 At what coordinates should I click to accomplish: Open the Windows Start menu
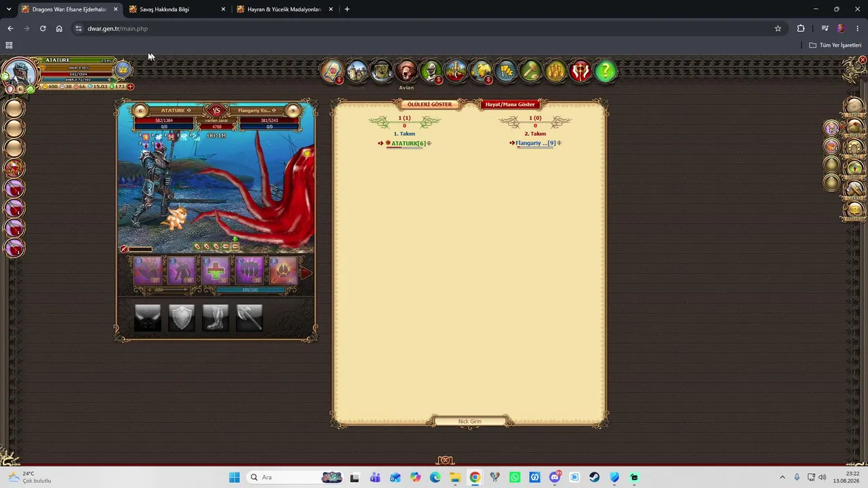coord(235,477)
